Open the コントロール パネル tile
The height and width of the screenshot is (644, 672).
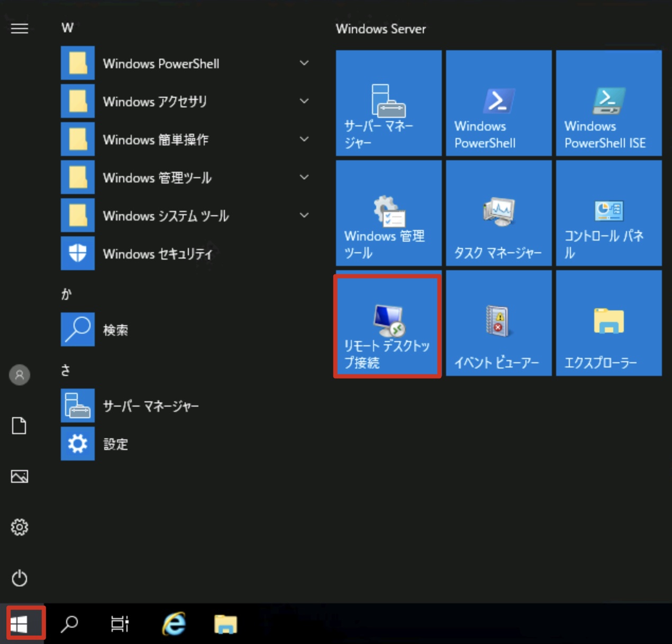tap(609, 213)
